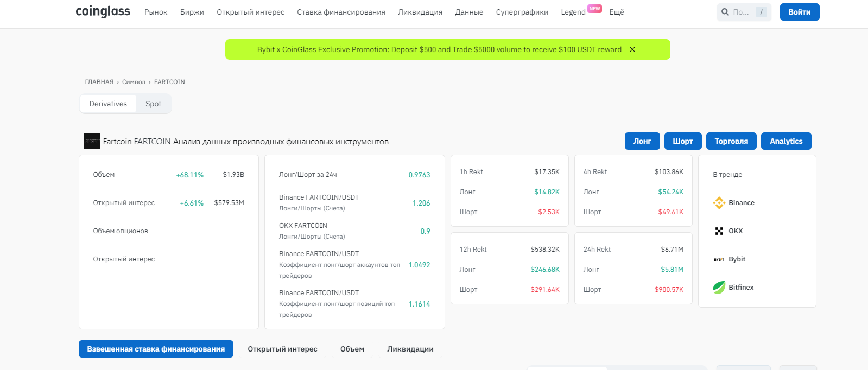Switch to Открытый интерес chart tab
Image resolution: width=868 pixels, height=370 pixels.
[282, 349]
